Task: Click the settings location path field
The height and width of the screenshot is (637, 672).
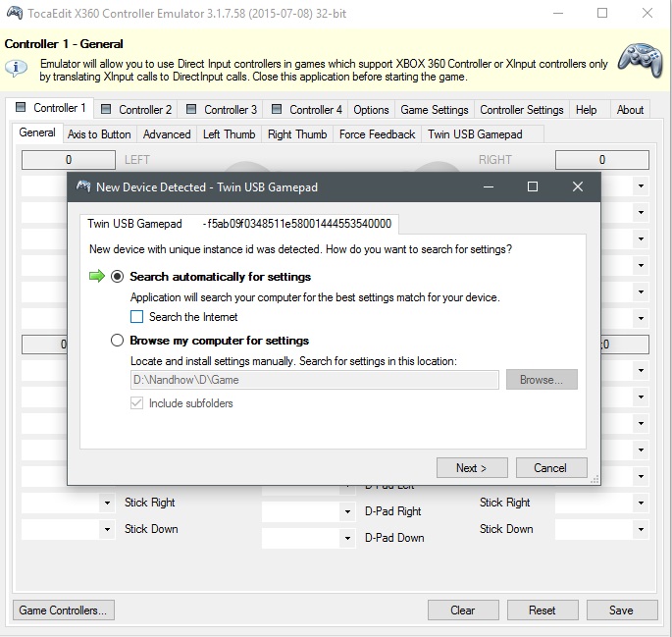Action: coord(315,380)
